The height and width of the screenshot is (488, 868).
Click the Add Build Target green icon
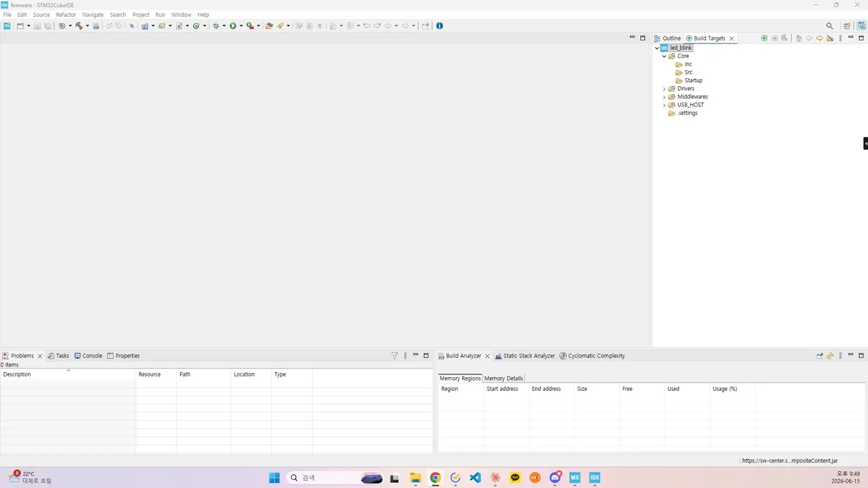(764, 38)
